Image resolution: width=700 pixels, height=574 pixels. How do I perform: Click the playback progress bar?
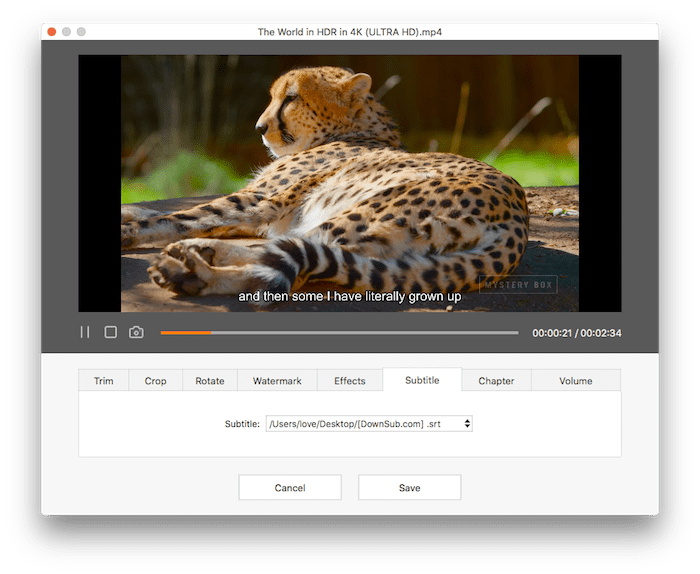click(x=339, y=333)
